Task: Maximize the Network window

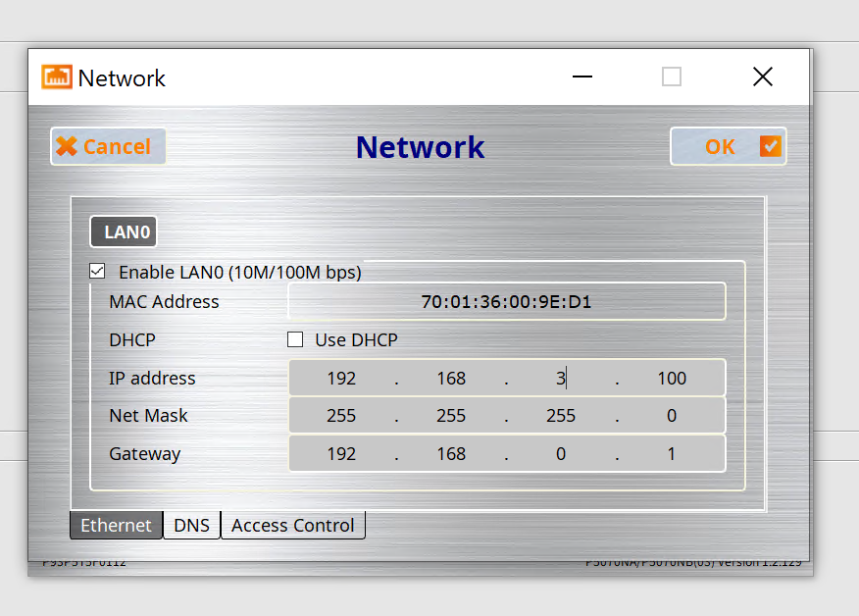Action: click(672, 77)
